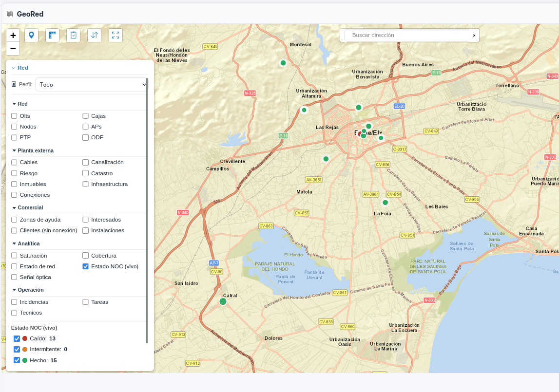Turn on the Saturación analytics layer
The width and height of the screenshot is (559, 392).
pos(14,256)
